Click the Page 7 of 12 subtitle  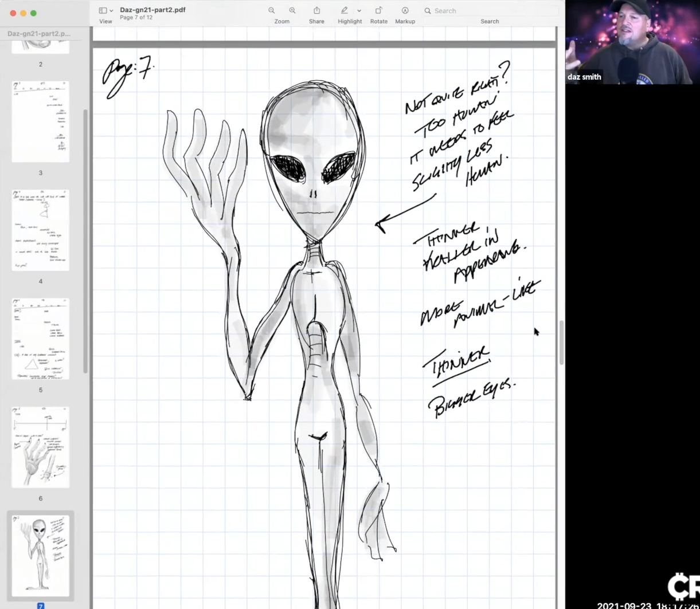(x=136, y=18)
